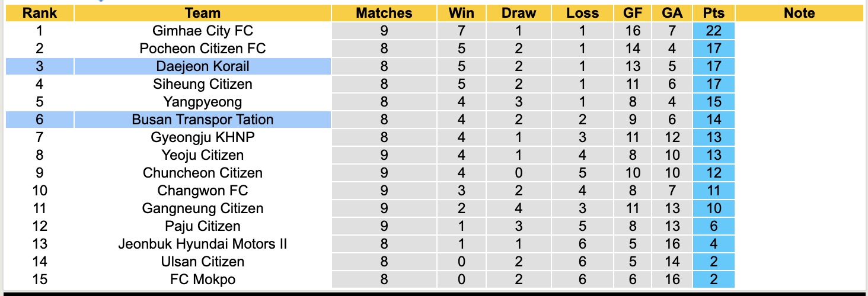The height and width of the screenshot is (296, 868).
Task: Click Gimhae City FC's 22 points cell
Action: click(x=713, y=31)
